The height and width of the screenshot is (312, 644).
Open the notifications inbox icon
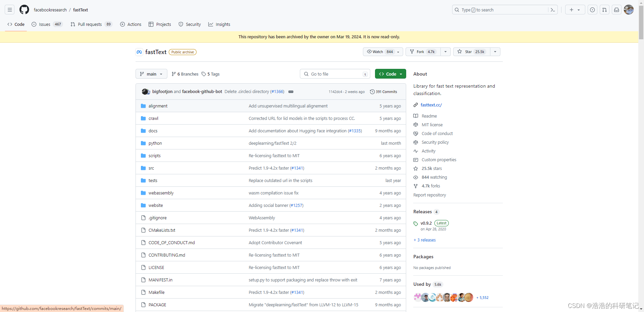(x=616, y=10)
